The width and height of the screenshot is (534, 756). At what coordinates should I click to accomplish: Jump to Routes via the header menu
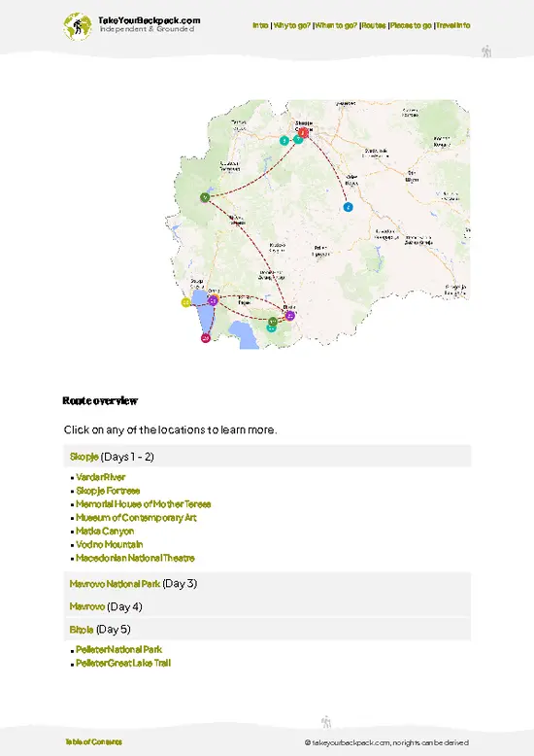coord(374,25)
